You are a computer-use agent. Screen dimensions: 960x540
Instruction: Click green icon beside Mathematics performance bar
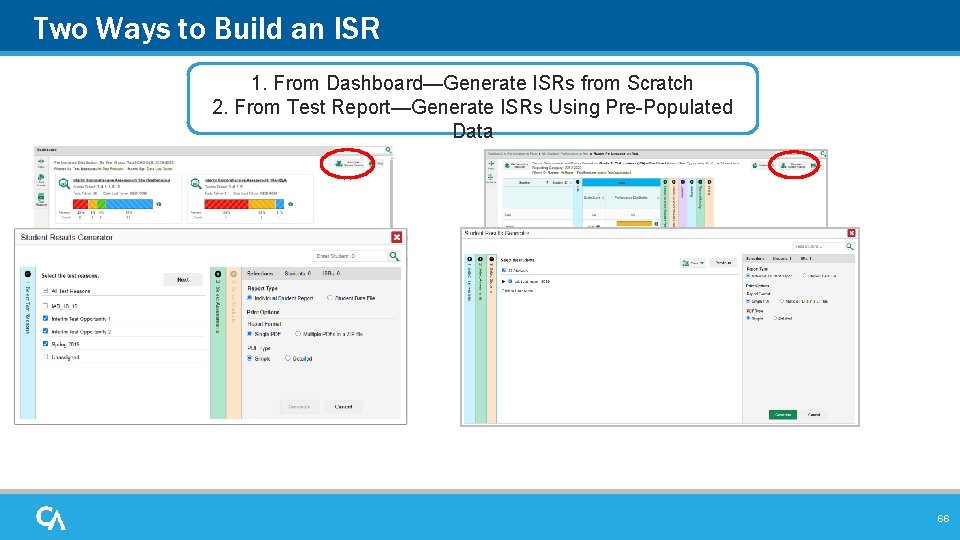pos(159,204)
